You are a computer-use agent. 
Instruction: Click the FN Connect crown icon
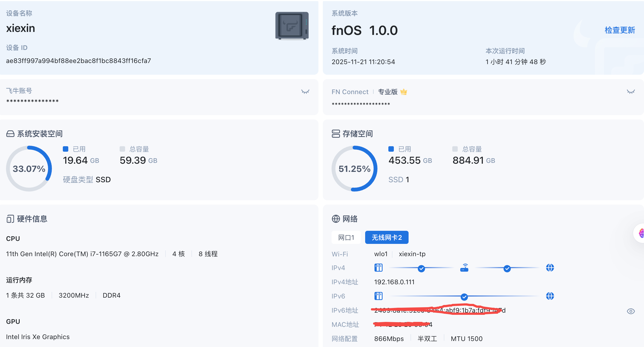[x=404, y=92]
